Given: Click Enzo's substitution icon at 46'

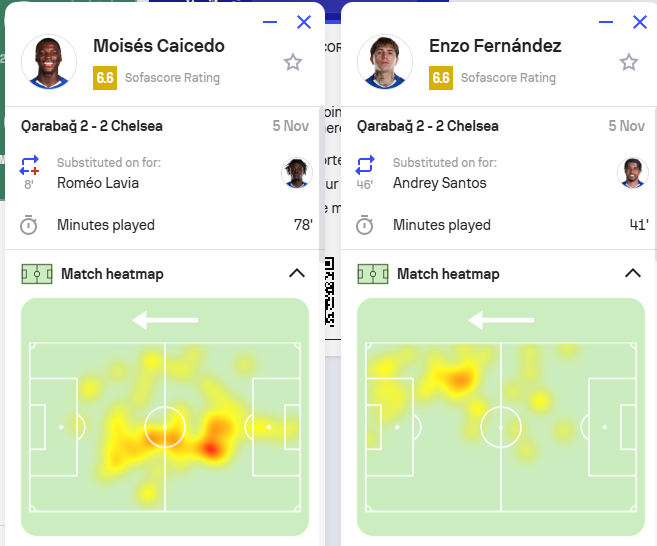Looking at the screenshot, I should click(365, 165).
